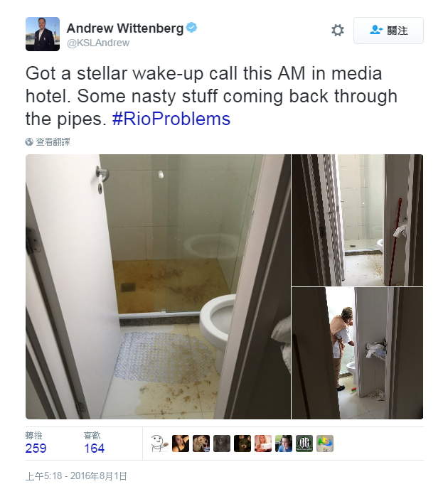This screenshot has height=489, width=448.
Task: Click Andrew Wittenberg display name
Action: (x=125, y=28)
